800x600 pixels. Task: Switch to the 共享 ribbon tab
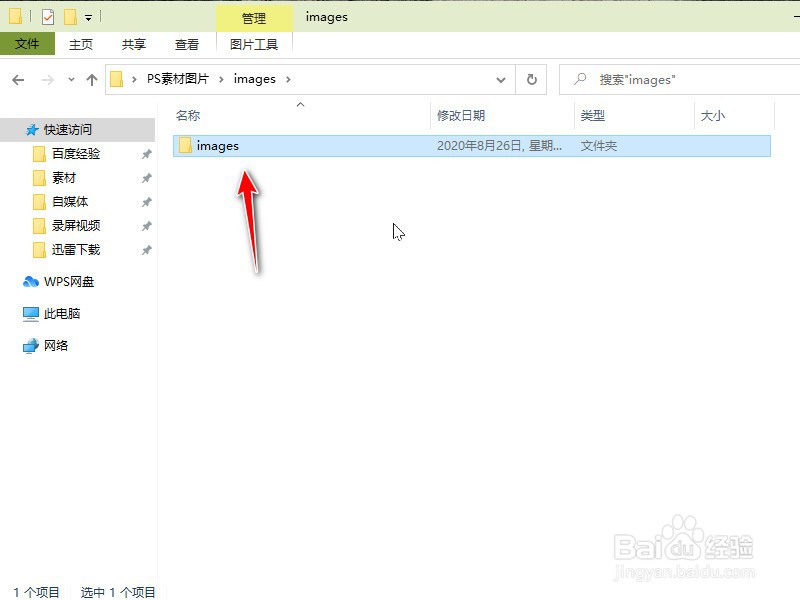(134, 44)
